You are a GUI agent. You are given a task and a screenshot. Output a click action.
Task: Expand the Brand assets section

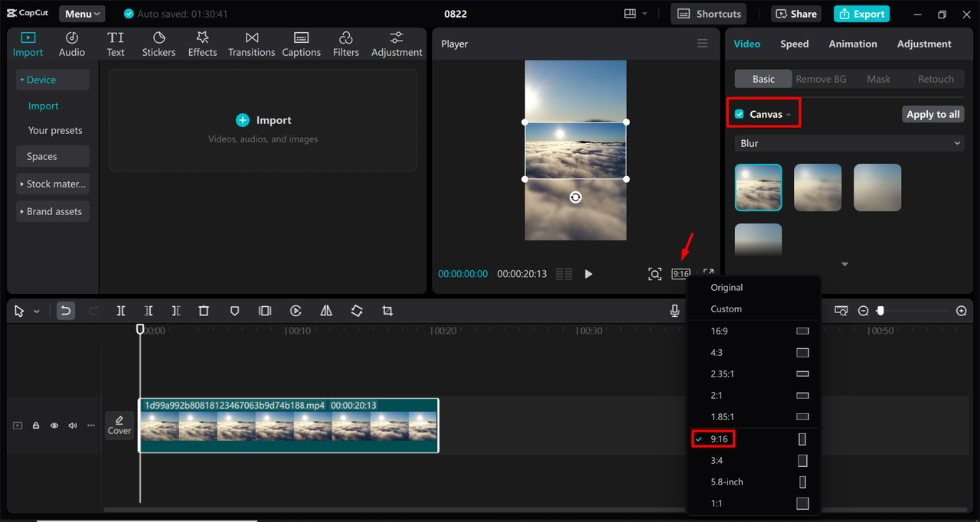53,211
